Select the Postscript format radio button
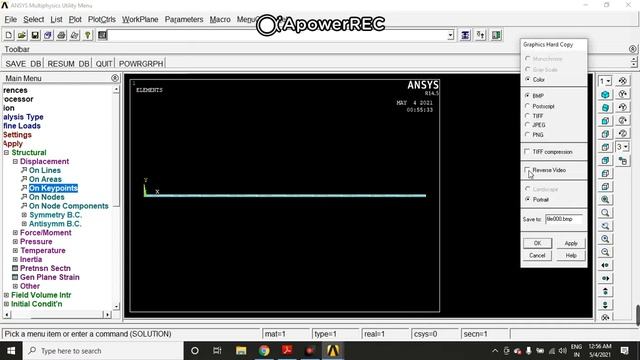The height and width of the screenshot is (360, 640). pyautogui.click(x=528, y=106)
